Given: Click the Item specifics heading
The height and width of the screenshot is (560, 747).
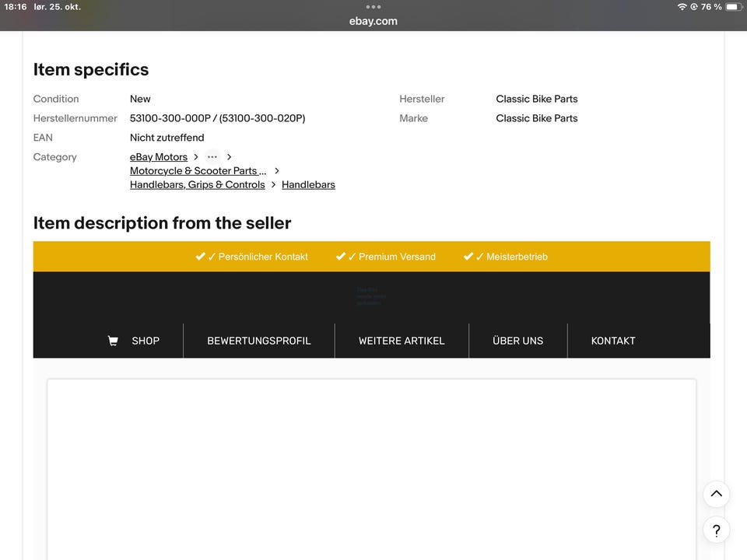Looking at the screenshot, I should pyautogui.click(x=91, y=69).
